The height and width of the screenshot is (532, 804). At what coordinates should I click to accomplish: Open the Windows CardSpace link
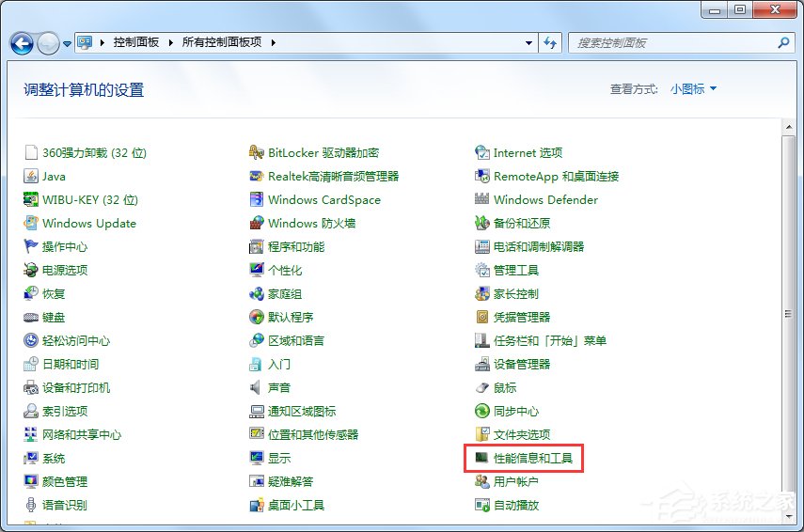[x=324, y=200]
